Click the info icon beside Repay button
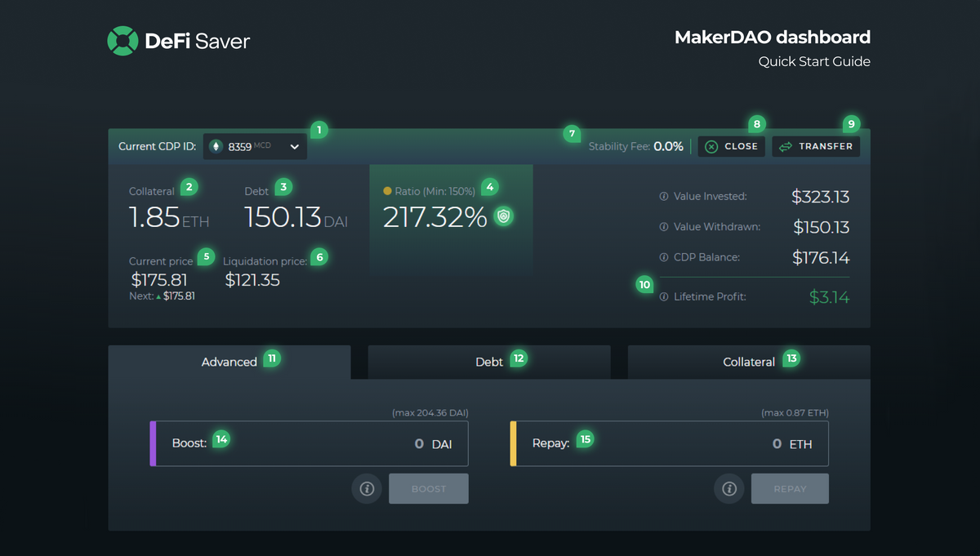The height and width of the screenshot is (556, 980). coord(728,488)
